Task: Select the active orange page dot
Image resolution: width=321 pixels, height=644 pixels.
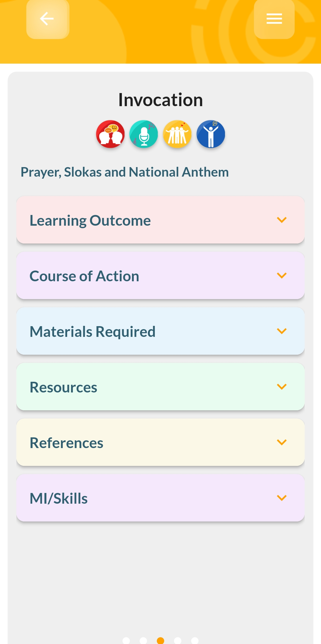Action: pos(160,640)
